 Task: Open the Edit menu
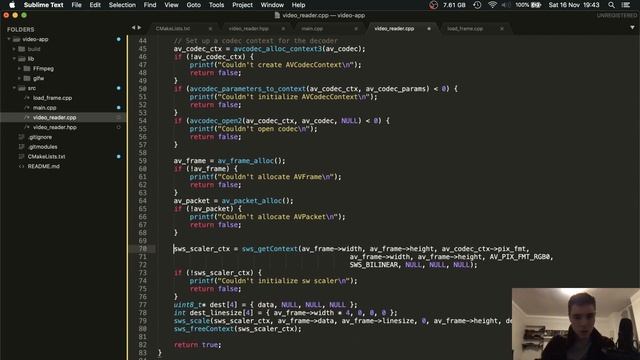pyautogui.click(x=95, y=5)
